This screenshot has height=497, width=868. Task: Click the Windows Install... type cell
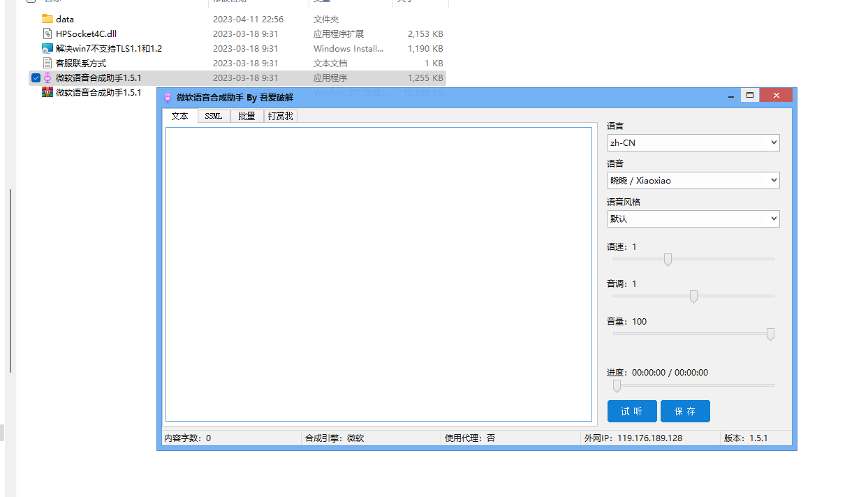[348, 48]
